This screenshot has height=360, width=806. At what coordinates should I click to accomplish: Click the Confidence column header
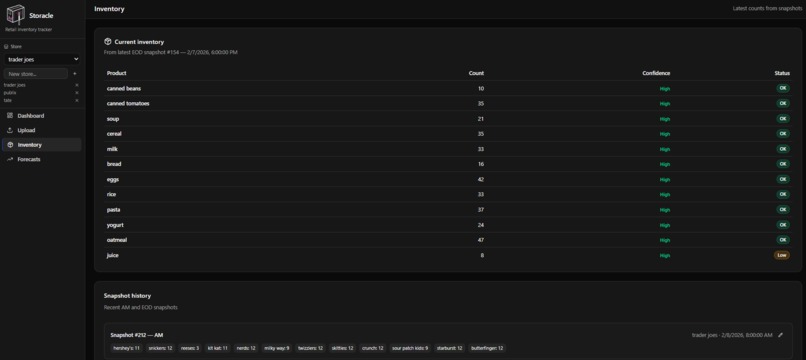[656, 73]
